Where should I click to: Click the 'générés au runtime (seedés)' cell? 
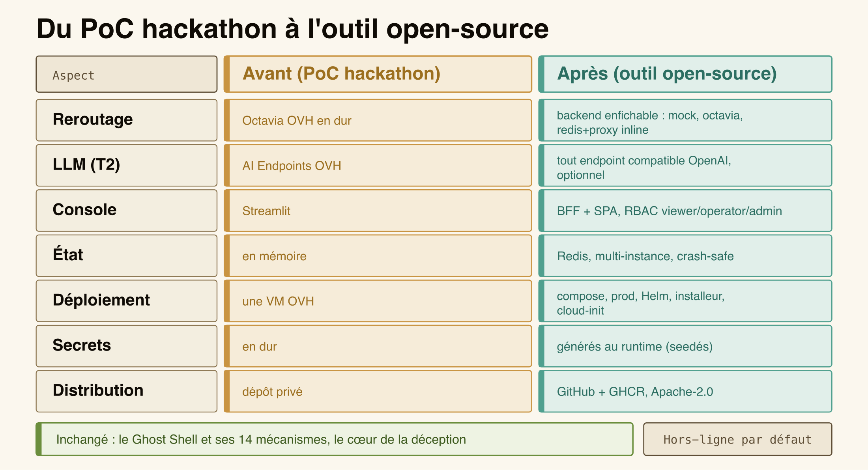685,346
